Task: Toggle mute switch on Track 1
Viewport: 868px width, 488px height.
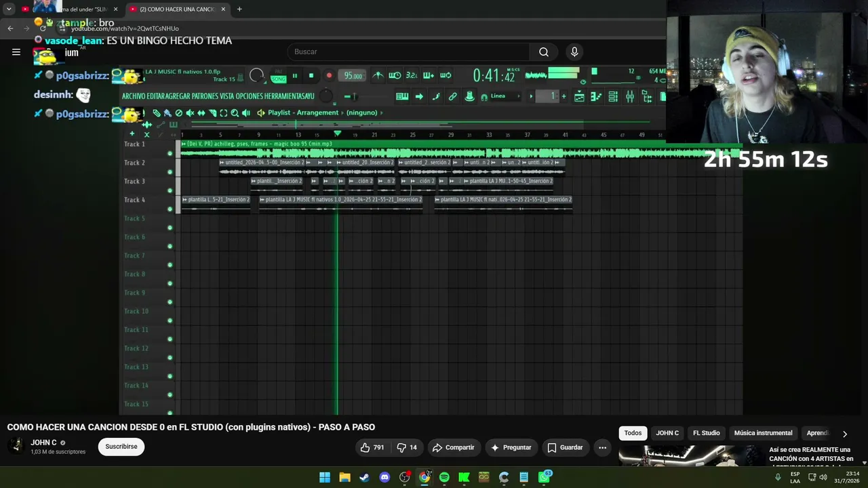Action: click(x=170, y=153)
